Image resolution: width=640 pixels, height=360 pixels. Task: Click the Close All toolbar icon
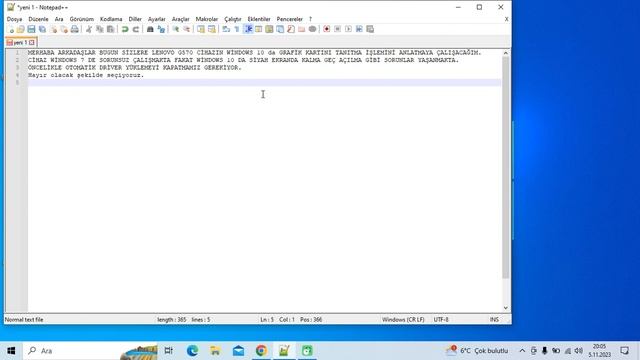click(64, 29)
